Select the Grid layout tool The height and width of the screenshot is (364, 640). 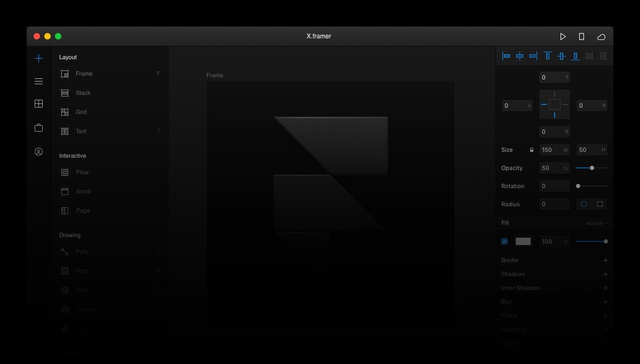(110, 112)
